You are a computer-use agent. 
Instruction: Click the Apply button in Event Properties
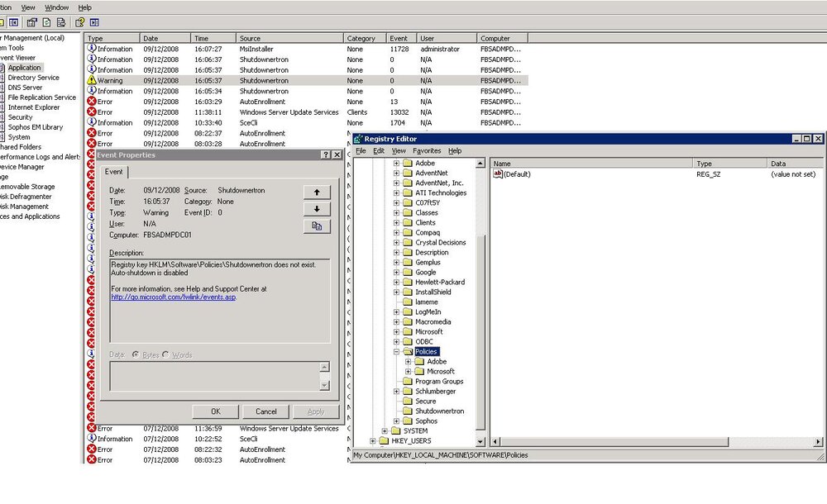[x=316, y=411]
